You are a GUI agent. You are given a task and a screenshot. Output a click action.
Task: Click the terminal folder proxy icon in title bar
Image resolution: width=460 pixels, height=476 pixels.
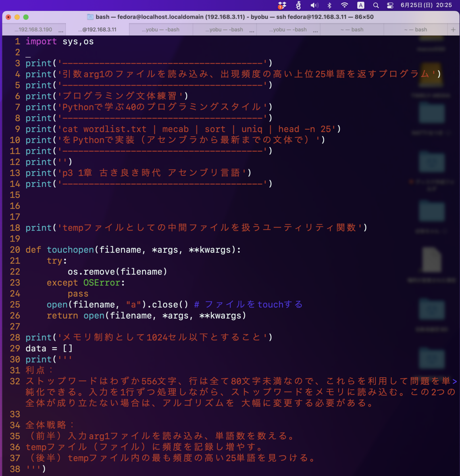90,17
